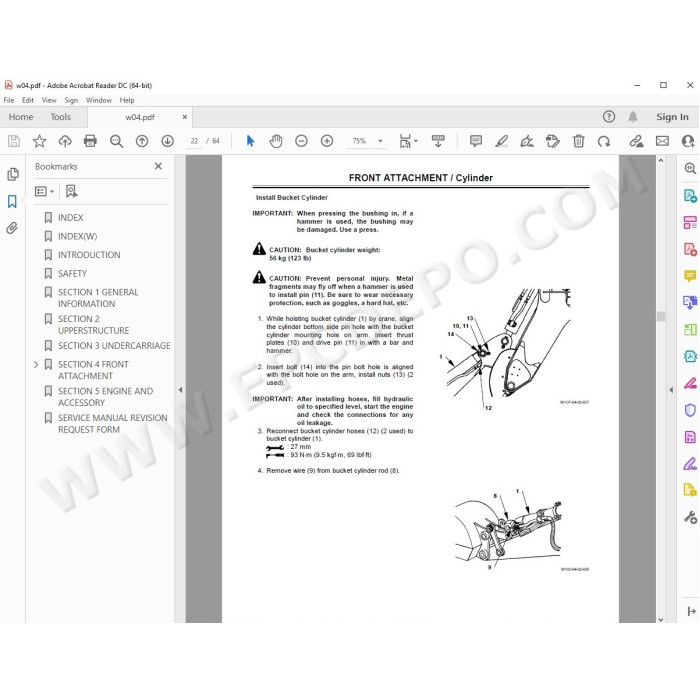Open the help question mark icon
Image resolution: width=700 pixels, height=700 pixels.
coord(608,117)
